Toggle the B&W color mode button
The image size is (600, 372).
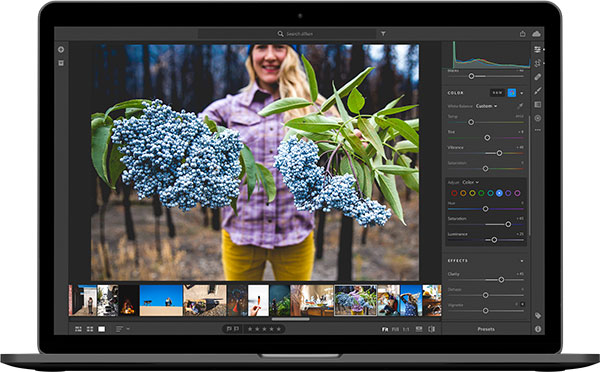pos(497,93)
